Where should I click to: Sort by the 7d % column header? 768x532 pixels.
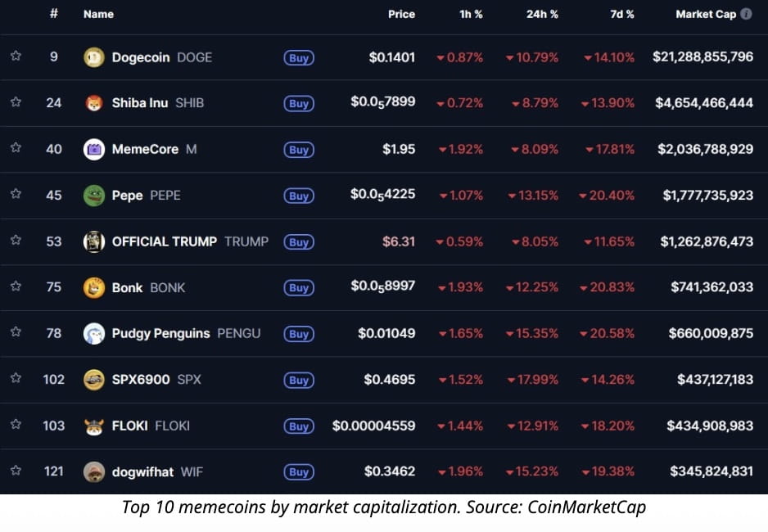coord(621,14)
